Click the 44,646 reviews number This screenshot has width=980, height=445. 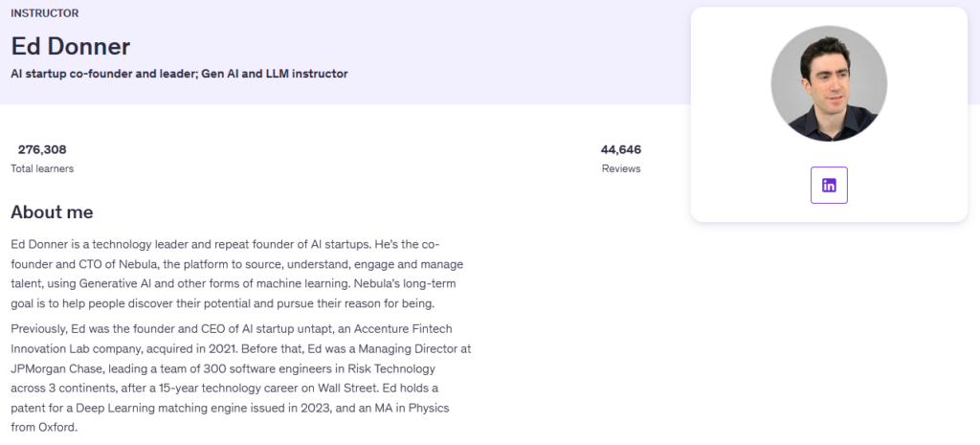tap(620, 149)
